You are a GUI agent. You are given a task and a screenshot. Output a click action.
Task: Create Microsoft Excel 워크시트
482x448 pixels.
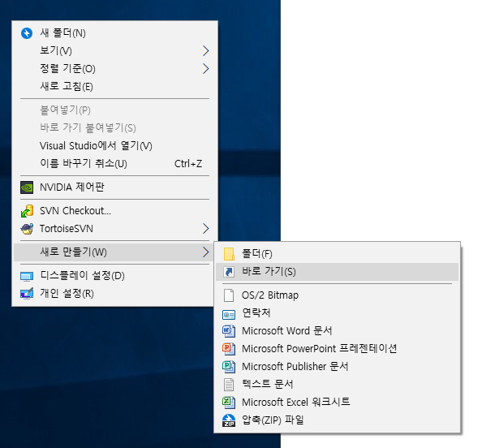(x=337, y=403)
